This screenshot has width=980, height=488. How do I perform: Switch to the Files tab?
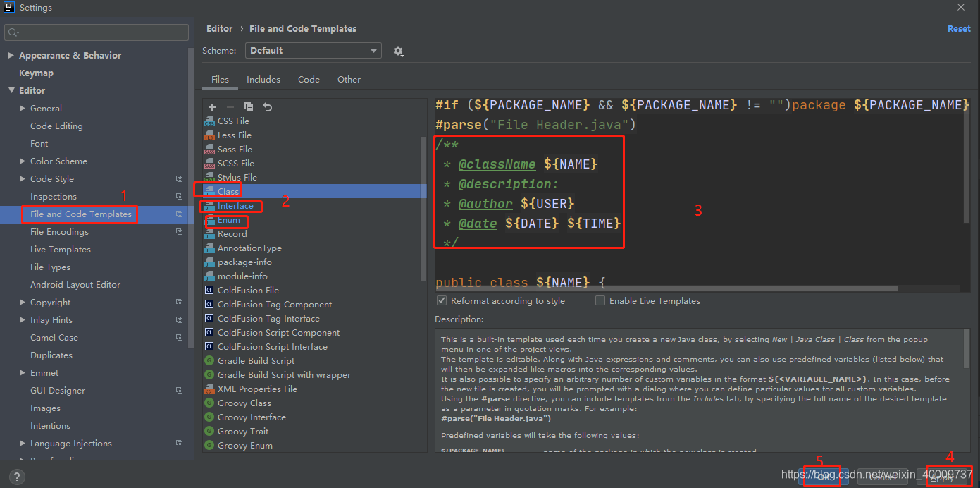click(220, 80)
